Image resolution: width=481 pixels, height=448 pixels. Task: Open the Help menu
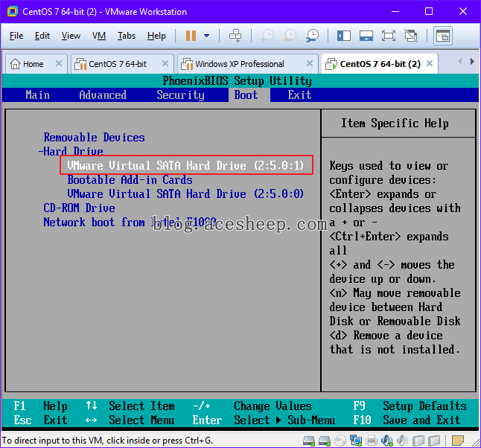156,36
